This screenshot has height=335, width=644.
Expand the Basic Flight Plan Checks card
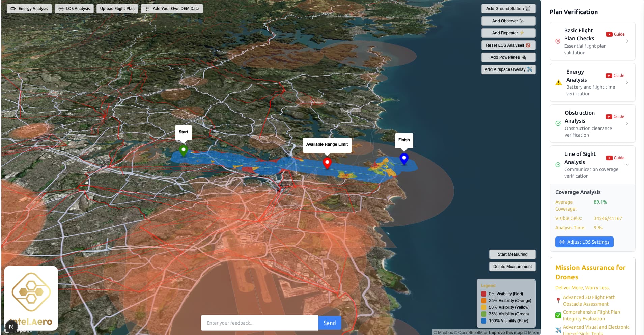(627, 41)
